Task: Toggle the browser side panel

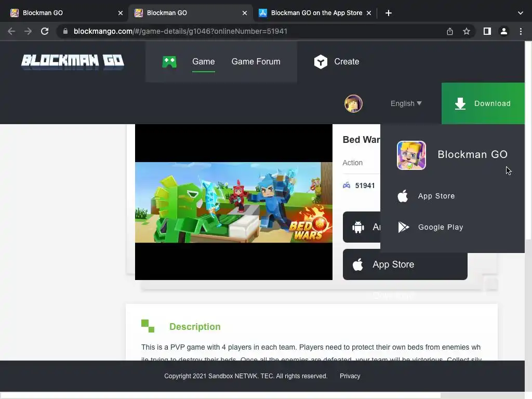Action: 487,31
